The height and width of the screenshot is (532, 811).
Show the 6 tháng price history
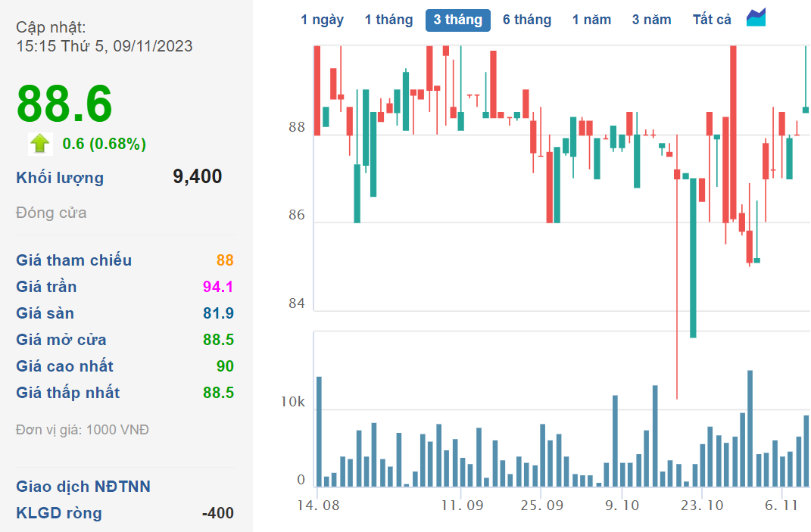click(x=527, y=20)
